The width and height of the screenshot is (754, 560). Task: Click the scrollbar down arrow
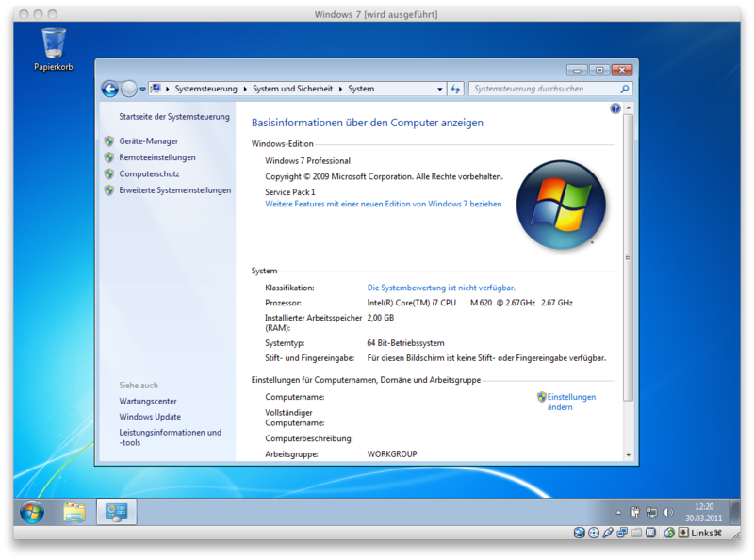[x=628, y=455]
